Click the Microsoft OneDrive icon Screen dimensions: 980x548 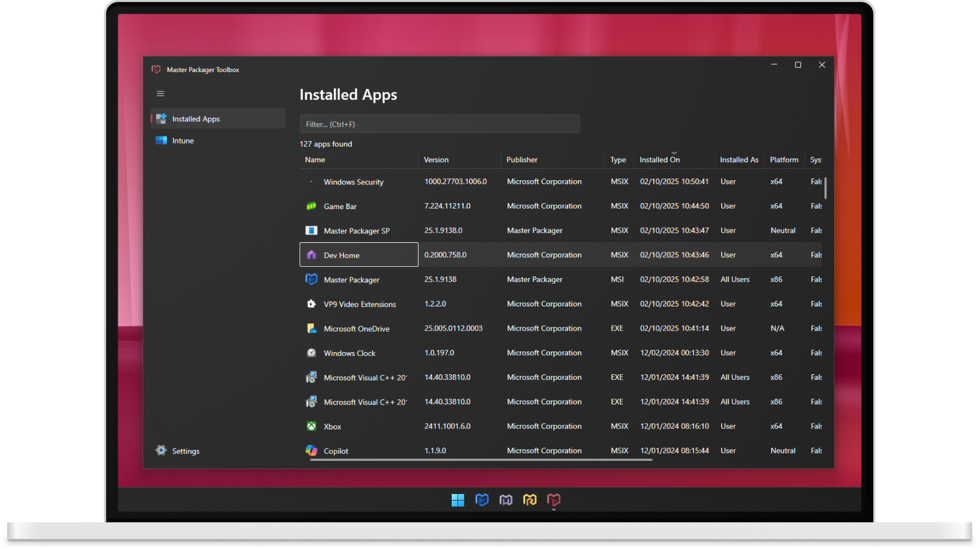[x=311, y=329]
